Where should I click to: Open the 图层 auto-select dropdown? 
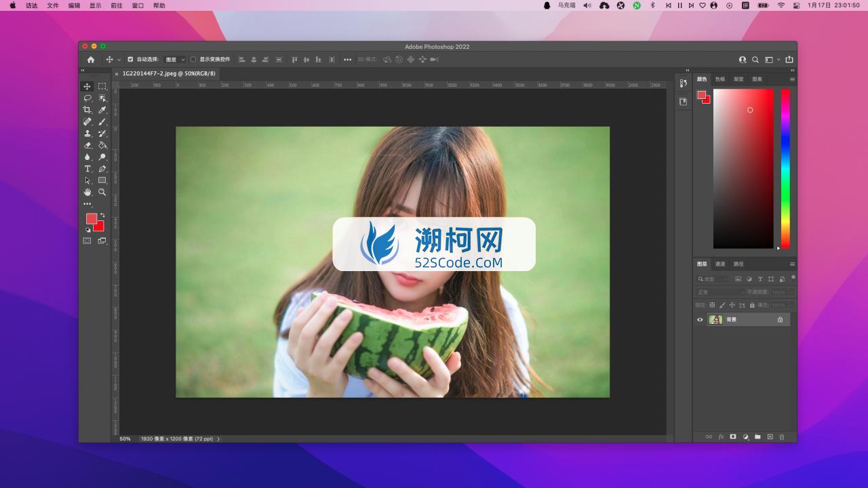click(174, 60)
